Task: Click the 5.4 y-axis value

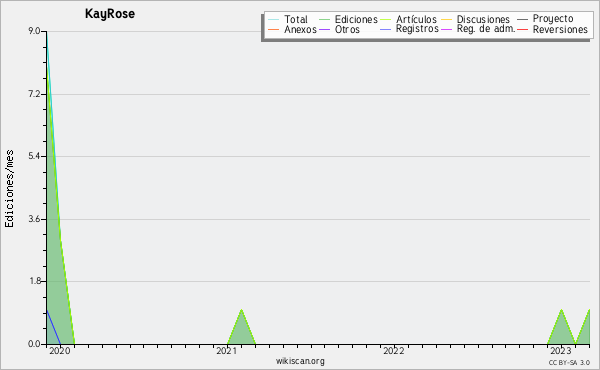Action: (34, 156)
